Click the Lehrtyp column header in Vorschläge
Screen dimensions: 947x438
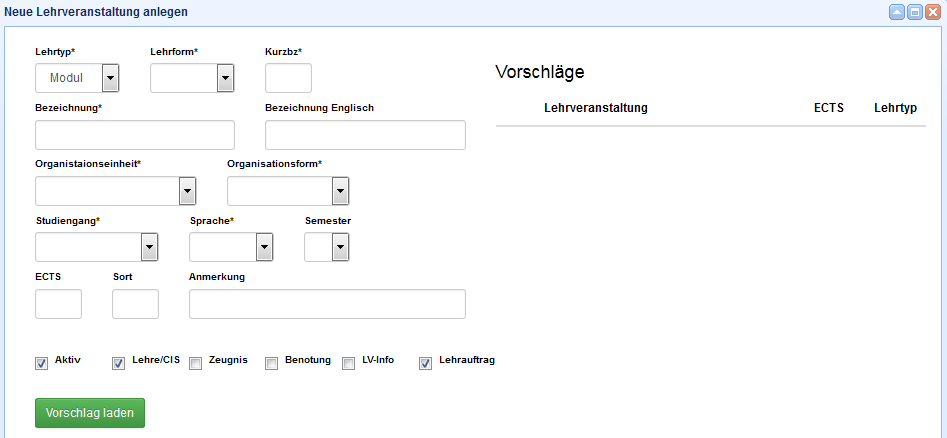tap(895, 108)
